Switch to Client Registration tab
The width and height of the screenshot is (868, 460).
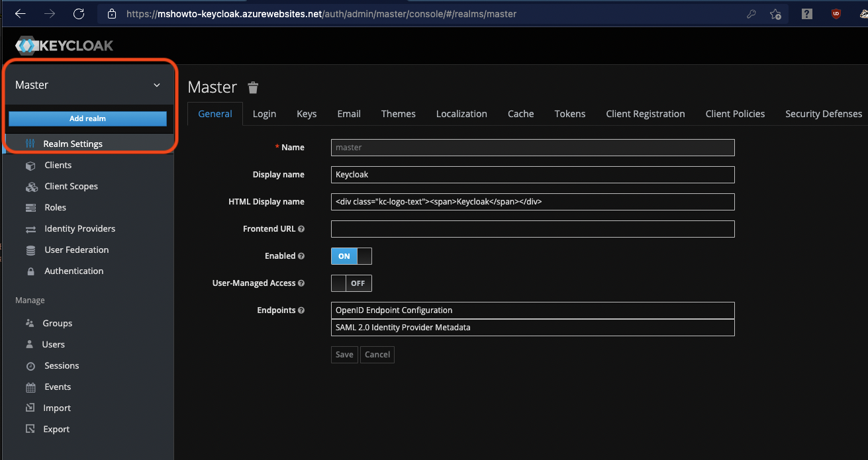point(646,114)
